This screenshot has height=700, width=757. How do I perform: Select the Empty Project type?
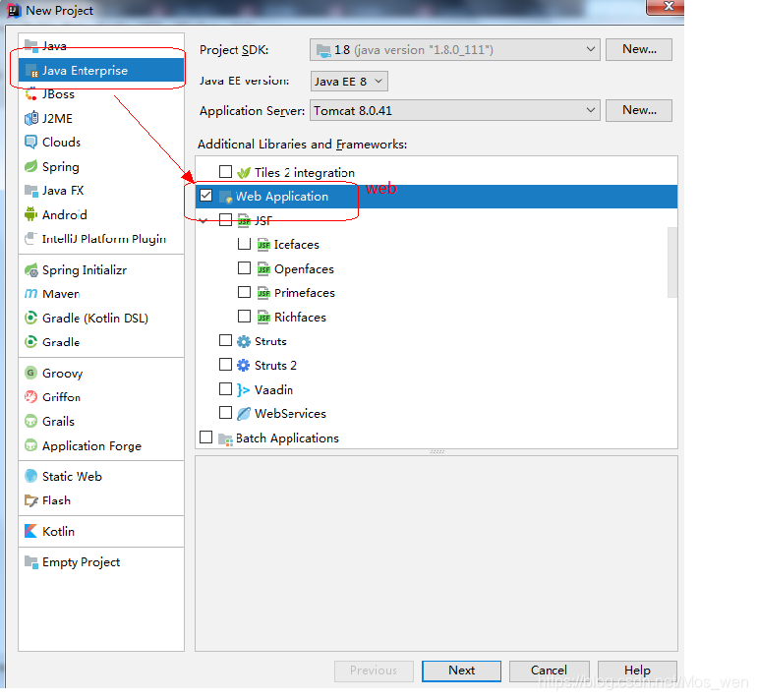click(x=101, y=562)
